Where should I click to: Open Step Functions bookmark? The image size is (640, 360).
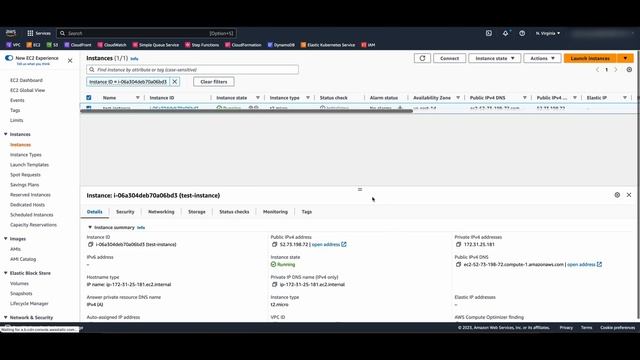[x=202, y=45]
